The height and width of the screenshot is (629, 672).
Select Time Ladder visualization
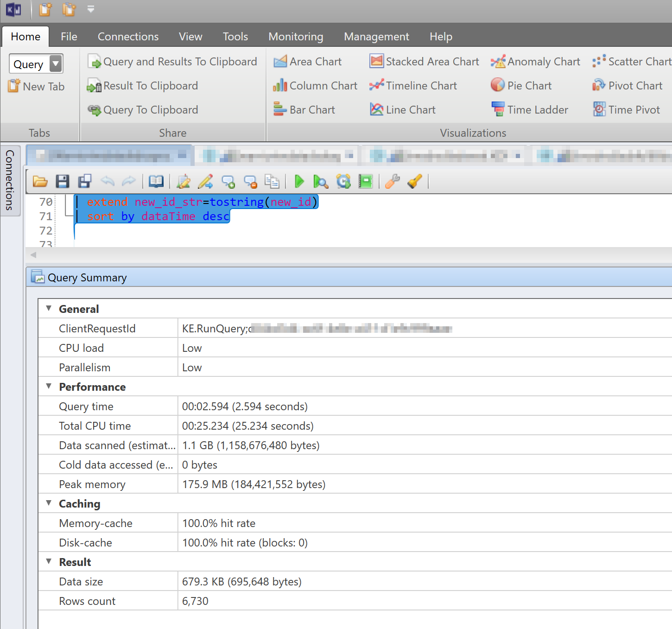pos(529,110)
